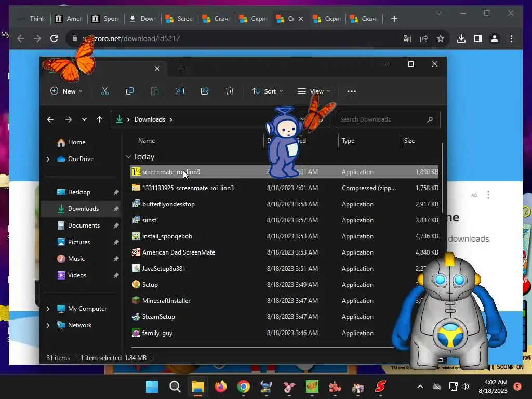Click the Delete trash icon in Explorer
This screenshot has height=399, width=532.
pyautogui.click(x=229, y=91)
